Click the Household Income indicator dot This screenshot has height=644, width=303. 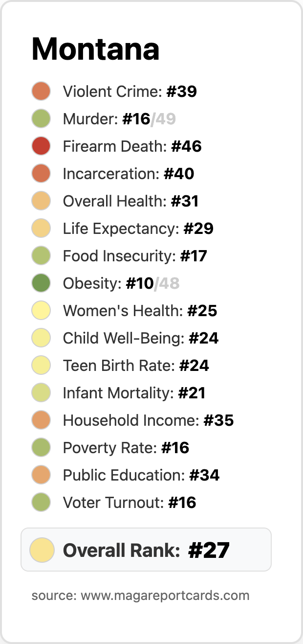click(x=42, y=420)
